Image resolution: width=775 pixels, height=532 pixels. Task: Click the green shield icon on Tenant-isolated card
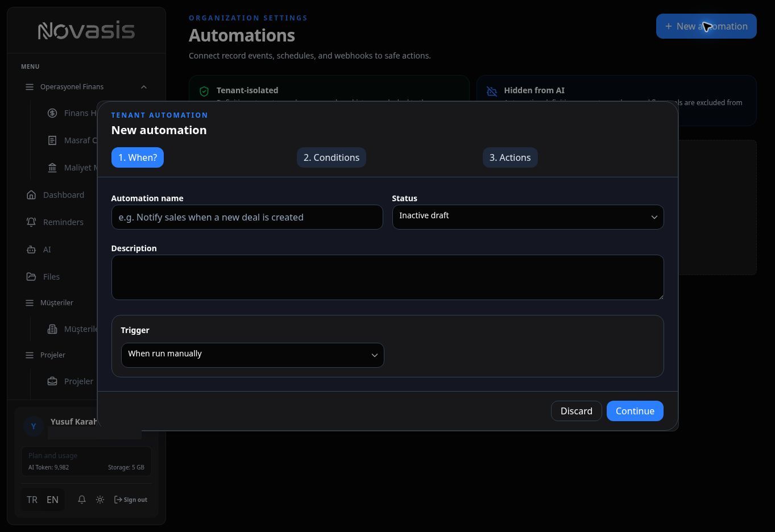(204, 92)
